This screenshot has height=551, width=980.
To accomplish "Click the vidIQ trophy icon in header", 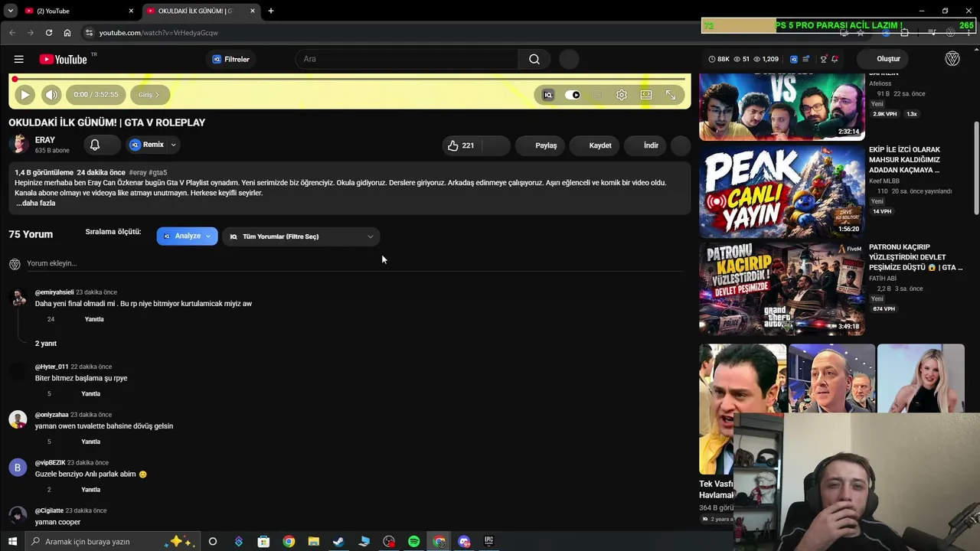I will tap(823, 59).
